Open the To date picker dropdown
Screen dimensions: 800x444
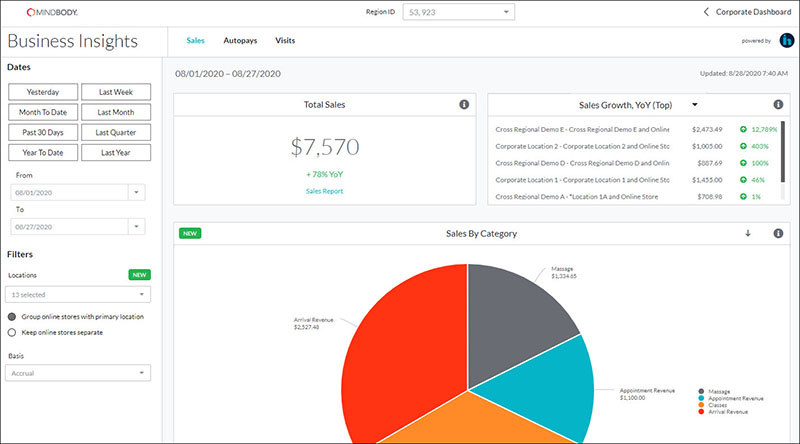click(136, 227)
